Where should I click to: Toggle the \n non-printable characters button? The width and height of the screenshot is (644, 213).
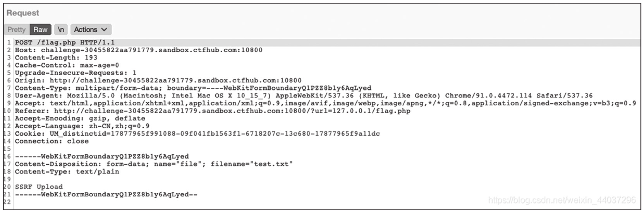[x=61, y=29]
